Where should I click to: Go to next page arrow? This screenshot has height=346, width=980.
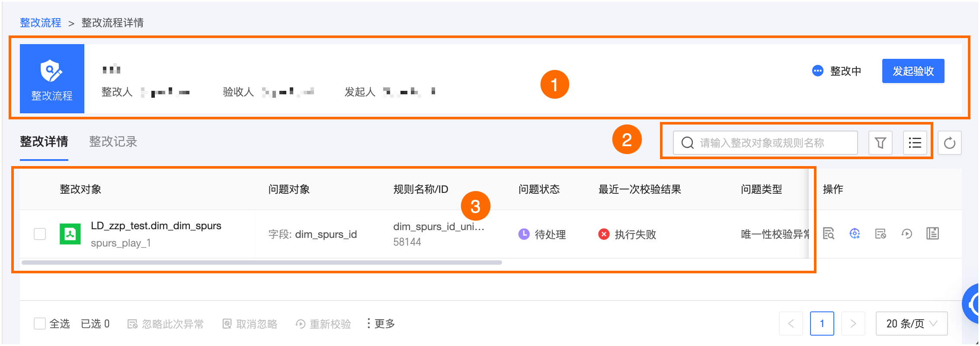click(x=853, y=324)
